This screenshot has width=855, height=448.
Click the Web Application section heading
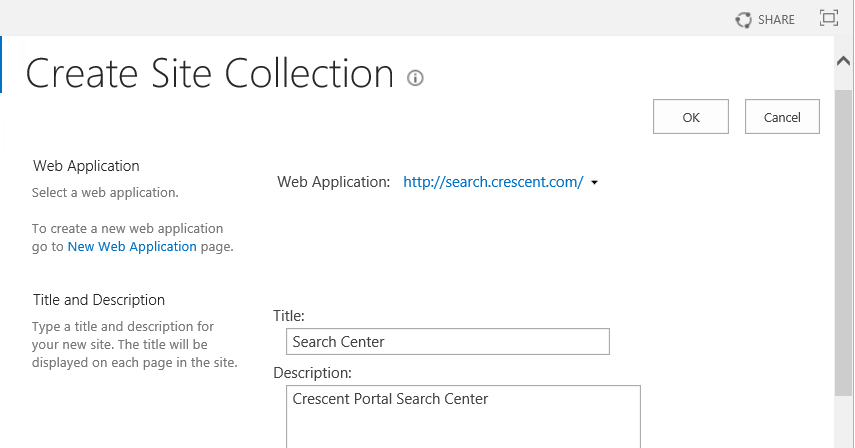click(86, 166)
